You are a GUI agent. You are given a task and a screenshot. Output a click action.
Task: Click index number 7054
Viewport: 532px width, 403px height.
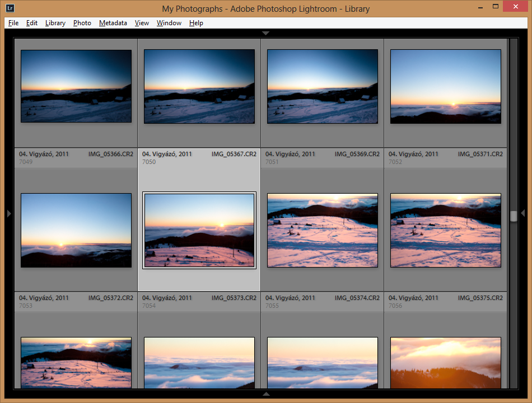tap(149, 306)
